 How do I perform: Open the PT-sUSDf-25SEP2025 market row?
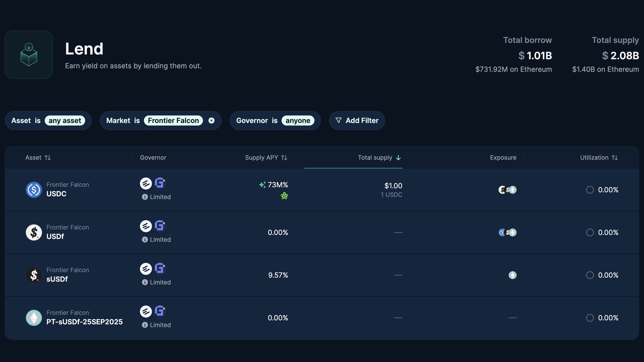tap(322, 318)
